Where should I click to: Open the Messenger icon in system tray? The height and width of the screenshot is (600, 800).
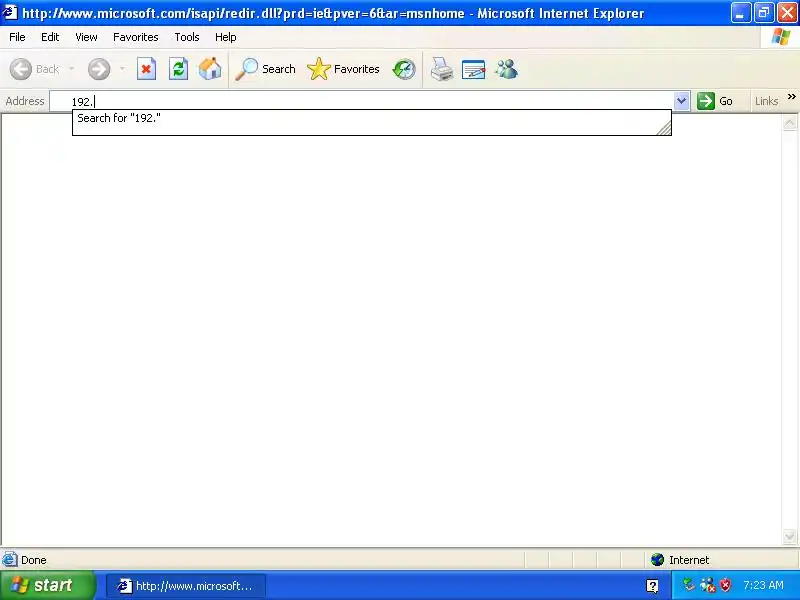pos(707,585)
